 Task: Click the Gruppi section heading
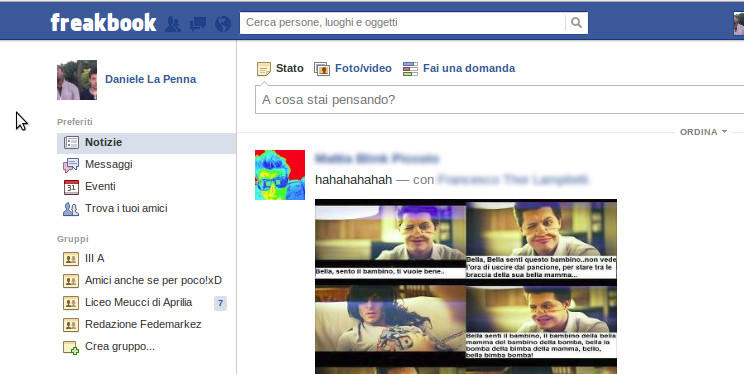point(73,239)
